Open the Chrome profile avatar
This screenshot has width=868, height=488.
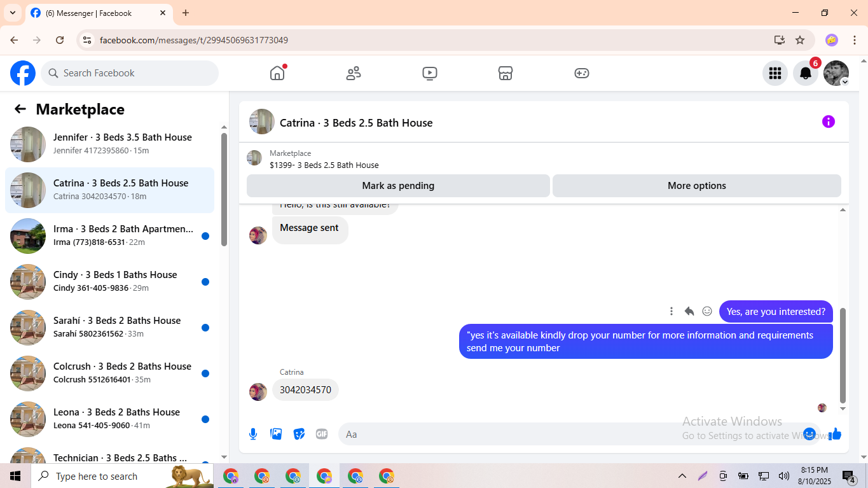(x=831, y=40)
